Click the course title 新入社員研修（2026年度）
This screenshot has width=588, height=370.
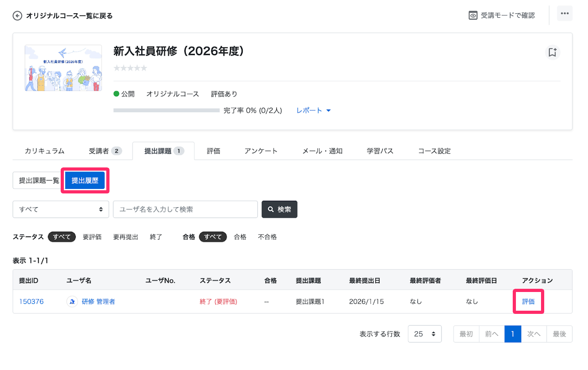pos(179,52)
